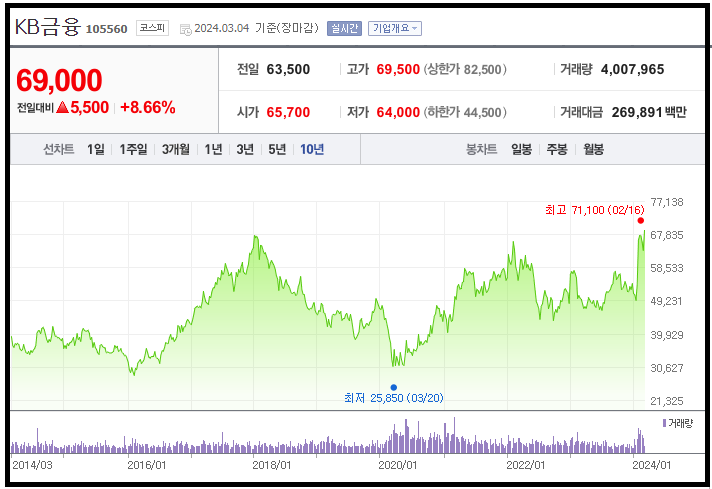Open the 주봉 candlestick chart

pyautogui.click(x=557, y=149)
